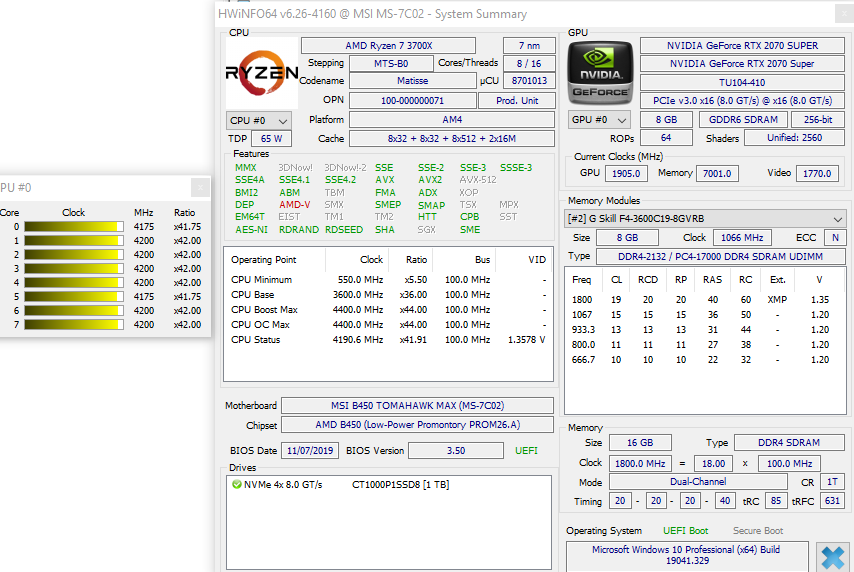Click the tRFC value 631
Screen dimensions: 854x572
[x=832, y=501]
